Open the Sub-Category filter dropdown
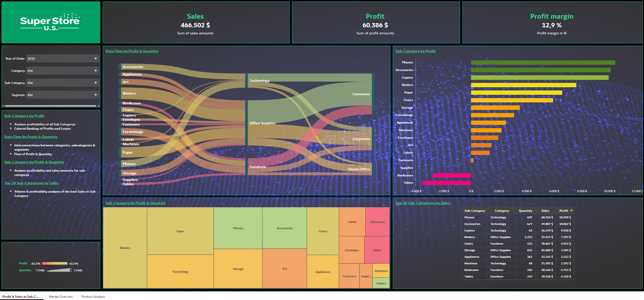 (x=62, y=83)
